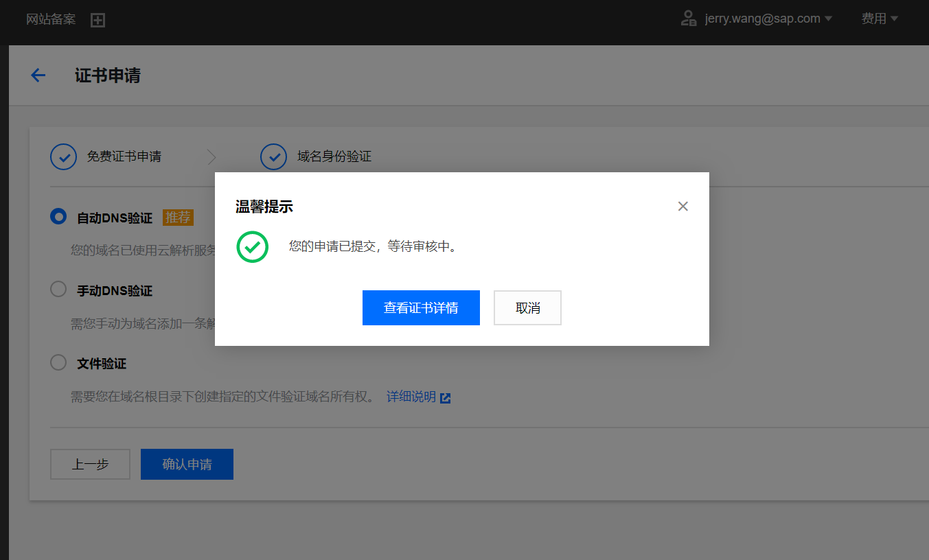
Task: Click the 文件验证 description text
Action: tap(223, 397)
